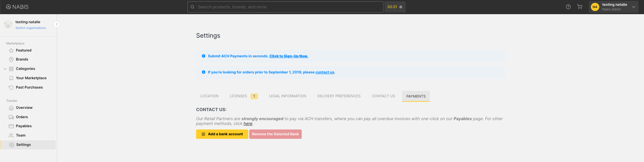Click Remove the Selected Bank button

click(x=275, y=134)
